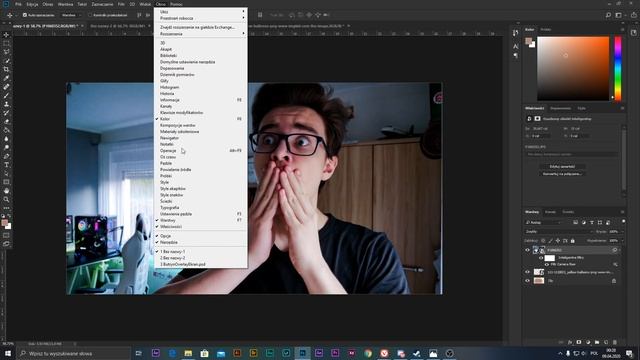Select the Pen tool
Image resolution: width=640 pixels, height=360 pixels.
pyautogui.click(x=6, y=156)
